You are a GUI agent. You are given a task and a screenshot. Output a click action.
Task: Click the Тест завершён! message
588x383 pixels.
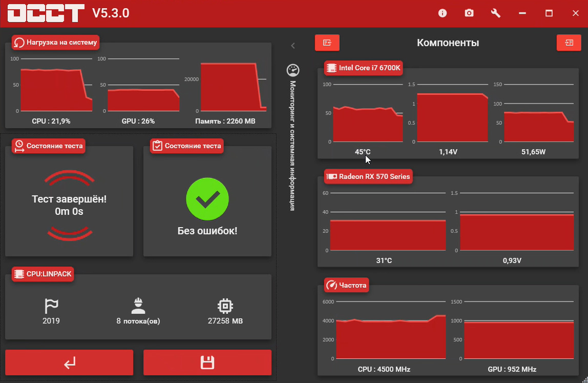pyautogui.click(x=69, y=199)
